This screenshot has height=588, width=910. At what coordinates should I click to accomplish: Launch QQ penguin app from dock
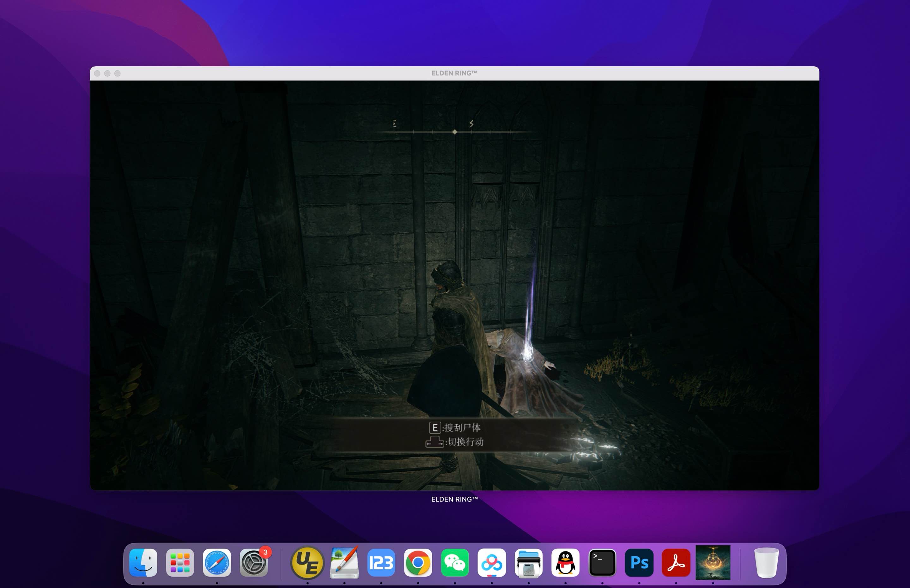point(565,562)
